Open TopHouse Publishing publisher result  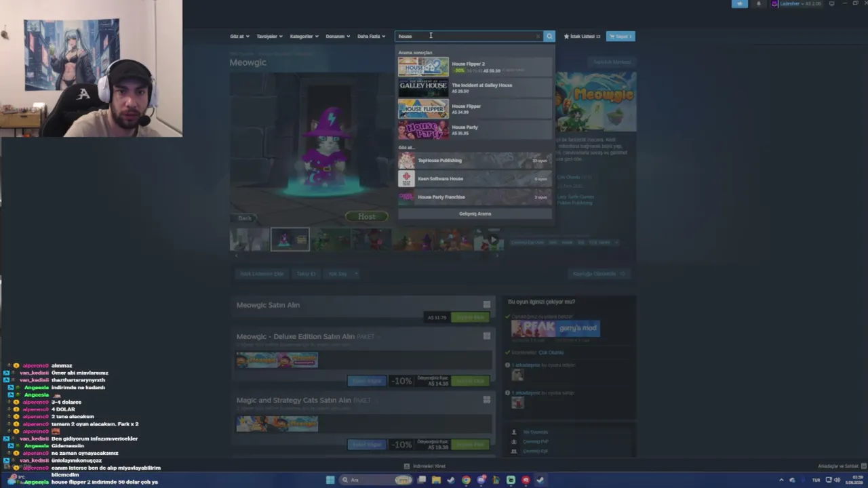tap(475, 160)
